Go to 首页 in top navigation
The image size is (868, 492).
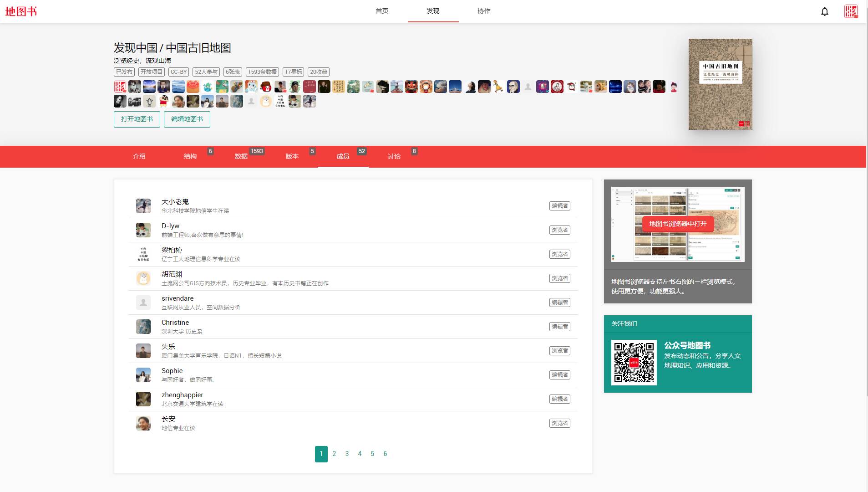(x=382, y=11)
